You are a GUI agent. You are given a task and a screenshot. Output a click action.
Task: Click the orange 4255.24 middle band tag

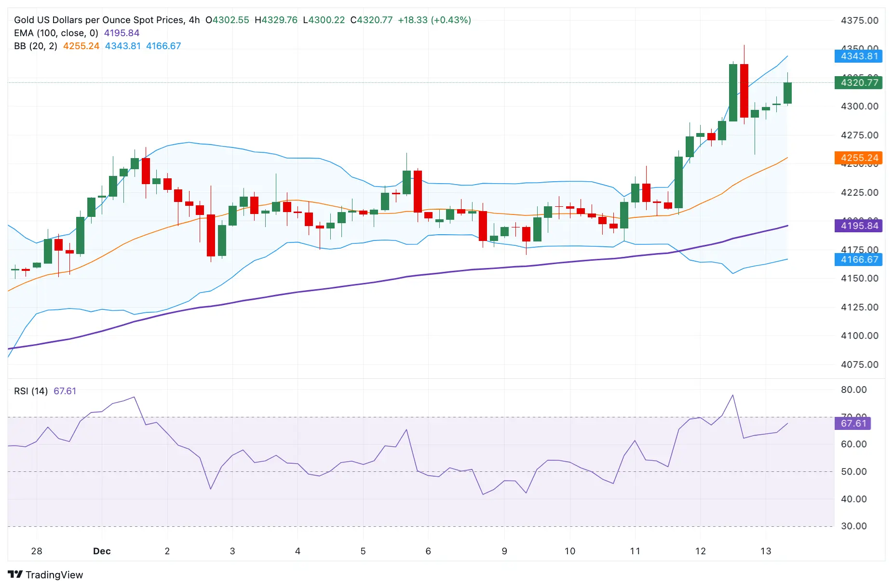coord(859,158)
